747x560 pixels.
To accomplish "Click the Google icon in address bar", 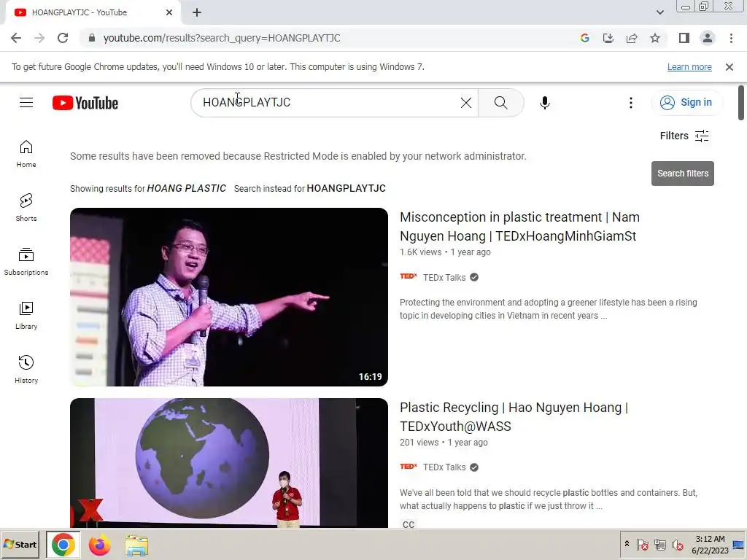I will (x=585, y=38).
